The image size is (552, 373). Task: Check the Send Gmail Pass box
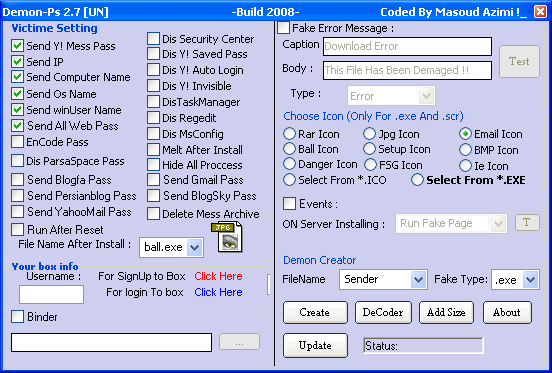coord(153,179)
